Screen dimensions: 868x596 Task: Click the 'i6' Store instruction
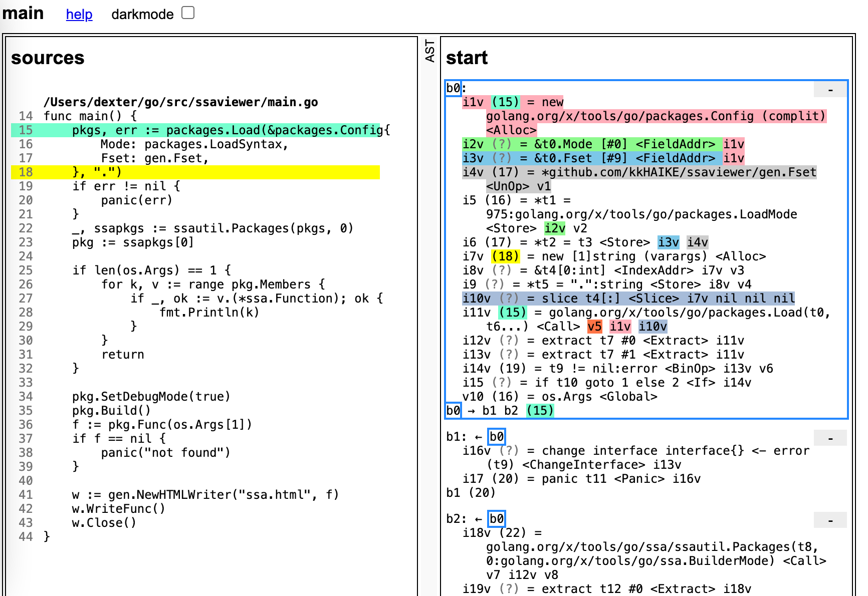[585, 242]
